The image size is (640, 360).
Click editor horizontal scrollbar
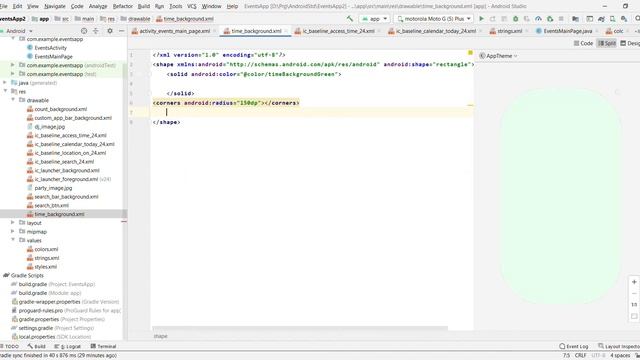300,328
